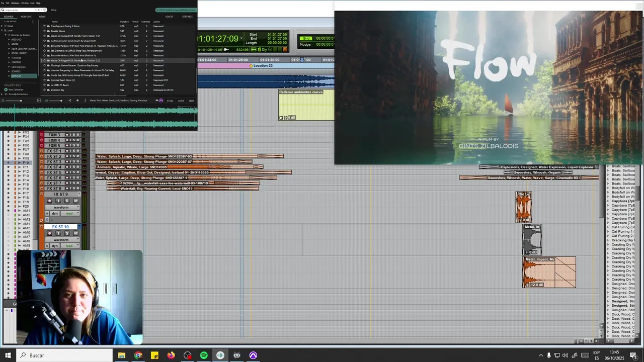The width and height of the screenshot is (644, 362).
Task: Record-enable the FX ST 9 track
Action: [x=49, y=201]
